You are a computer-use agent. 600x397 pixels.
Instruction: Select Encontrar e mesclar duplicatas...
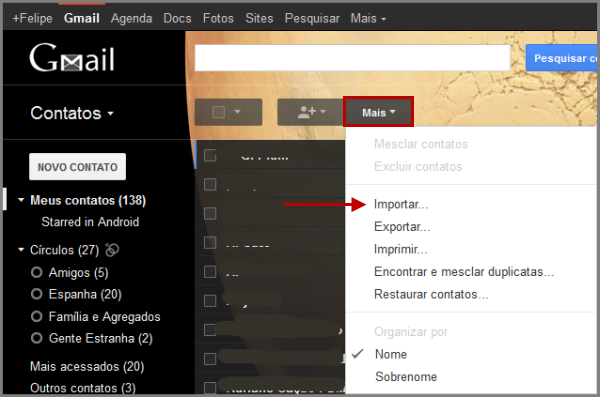(464, 272)
